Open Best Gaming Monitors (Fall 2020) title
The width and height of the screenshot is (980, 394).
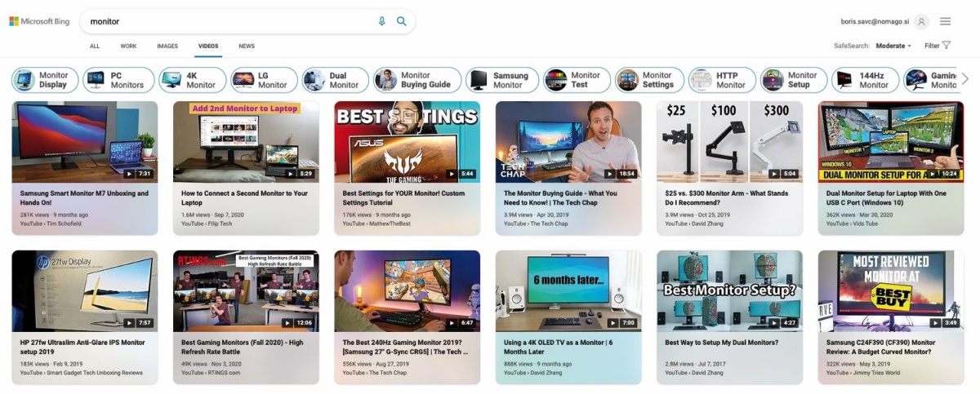coord(242,348)
